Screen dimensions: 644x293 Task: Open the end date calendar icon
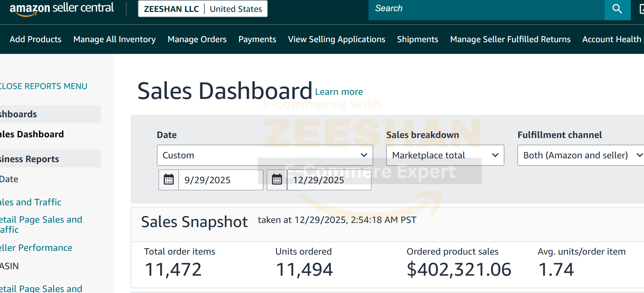[277, 179]
